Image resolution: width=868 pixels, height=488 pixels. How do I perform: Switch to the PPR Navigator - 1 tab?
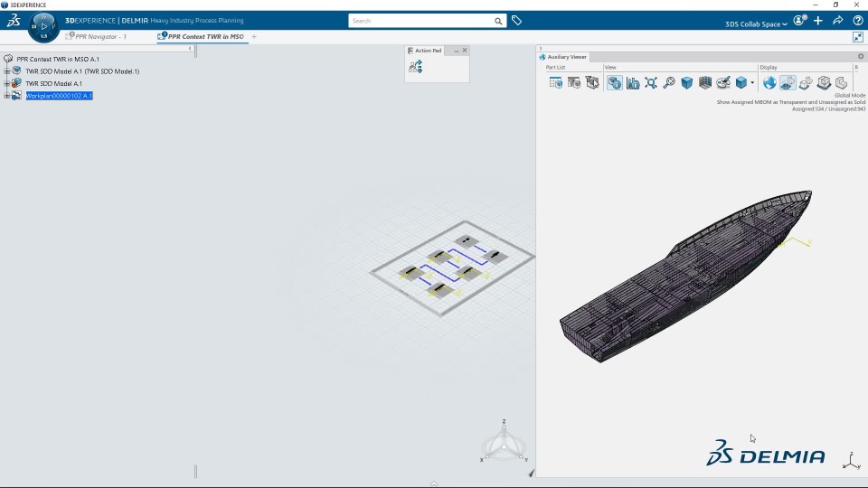(95, 36)
